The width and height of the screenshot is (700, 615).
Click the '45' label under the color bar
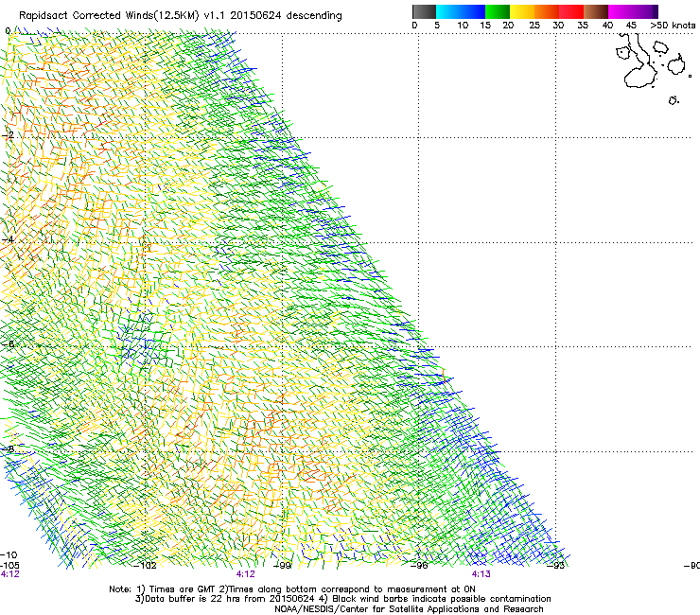(x=631, y=26)
